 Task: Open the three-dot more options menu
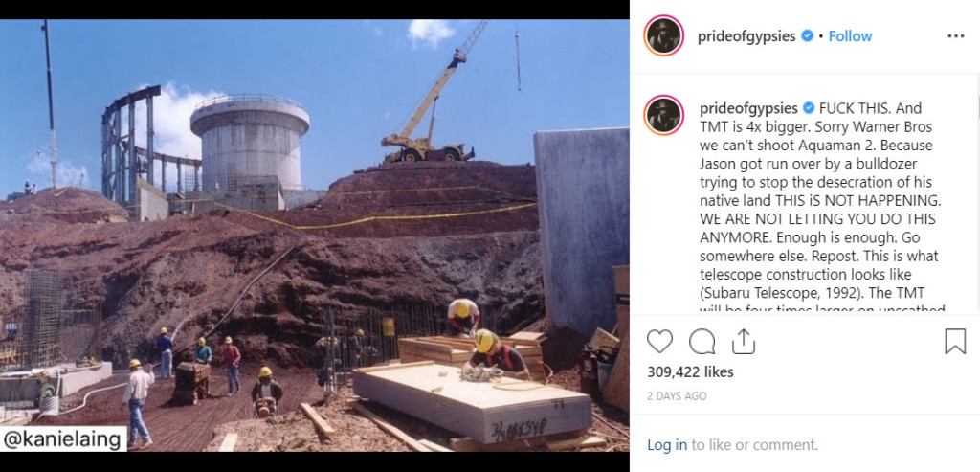coord(956,36)
